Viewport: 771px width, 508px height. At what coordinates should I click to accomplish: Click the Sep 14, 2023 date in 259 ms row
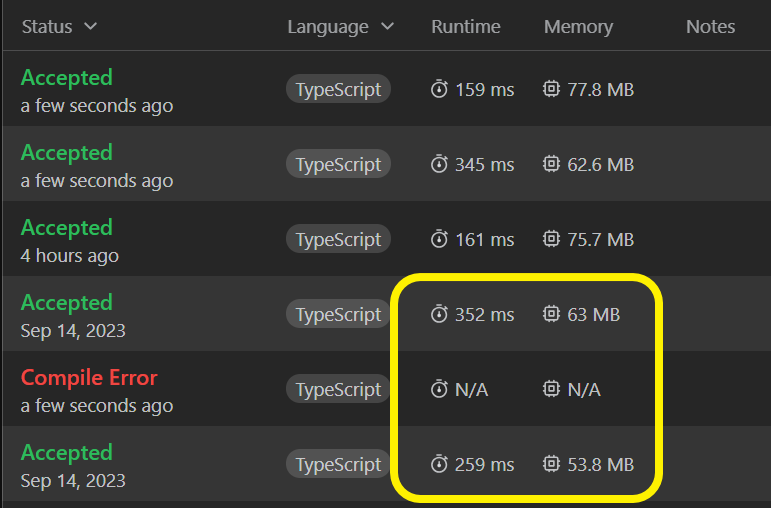pyautogui.click(x=73, y=480)
